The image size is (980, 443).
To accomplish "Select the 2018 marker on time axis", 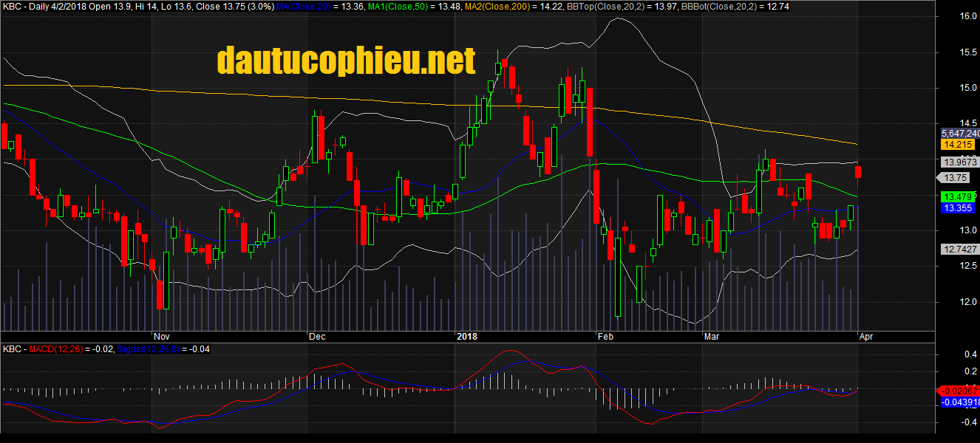I will pos(467,336).
